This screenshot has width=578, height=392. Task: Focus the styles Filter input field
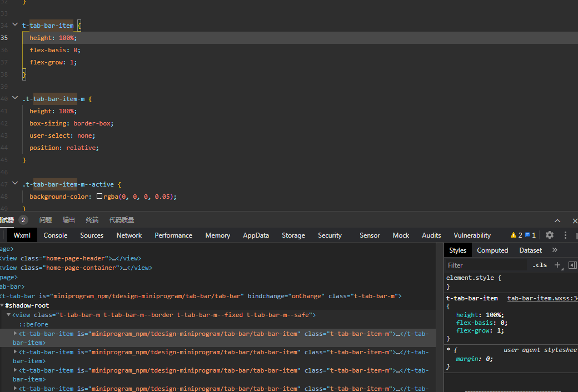[x=486, y=265]
